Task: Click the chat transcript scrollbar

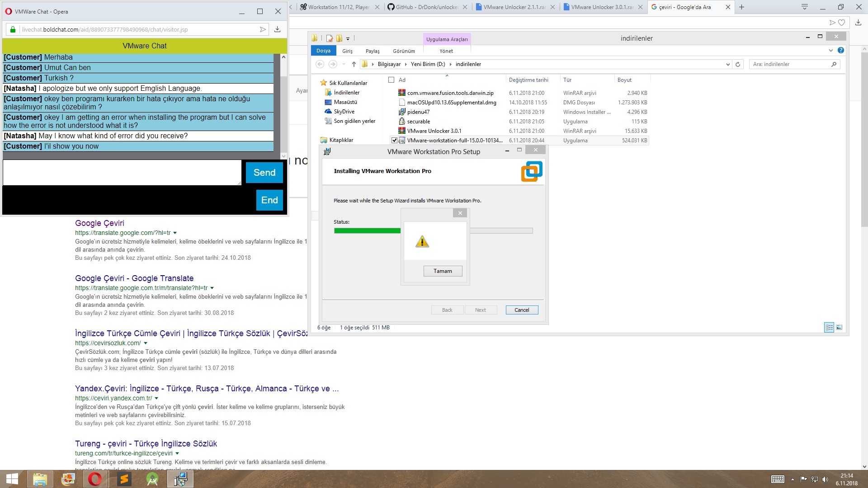Action: click(x=283, y=106)
